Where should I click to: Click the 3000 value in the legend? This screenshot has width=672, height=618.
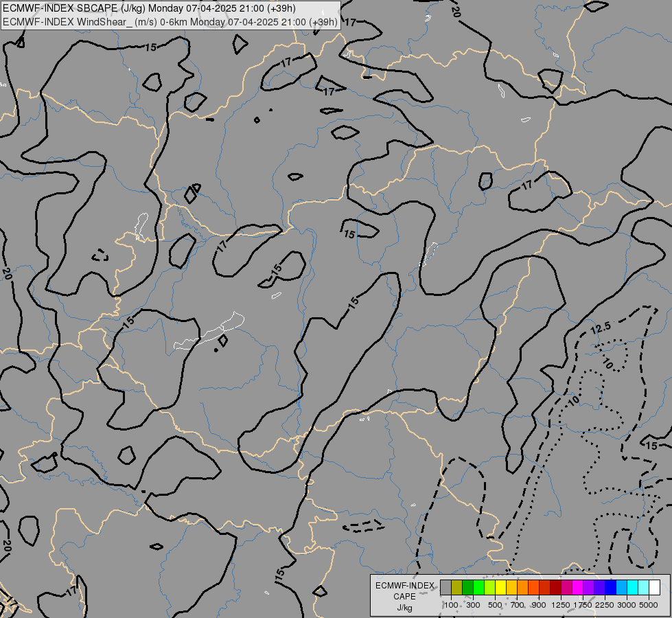pyautogui.click(x=627, y=605)
